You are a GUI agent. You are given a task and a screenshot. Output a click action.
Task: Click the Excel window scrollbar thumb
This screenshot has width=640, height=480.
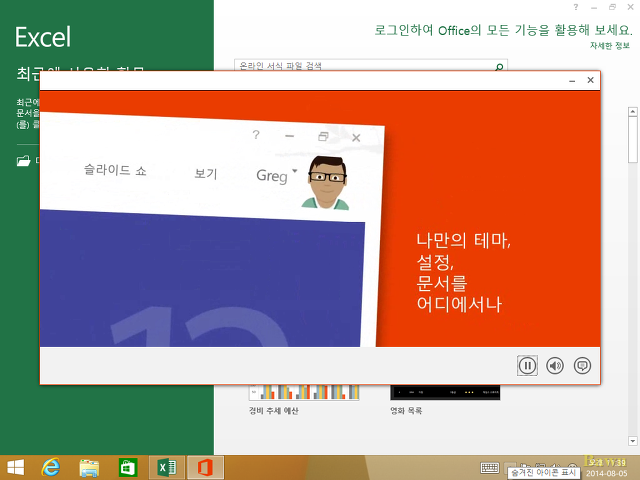click(x=633, y=140)
